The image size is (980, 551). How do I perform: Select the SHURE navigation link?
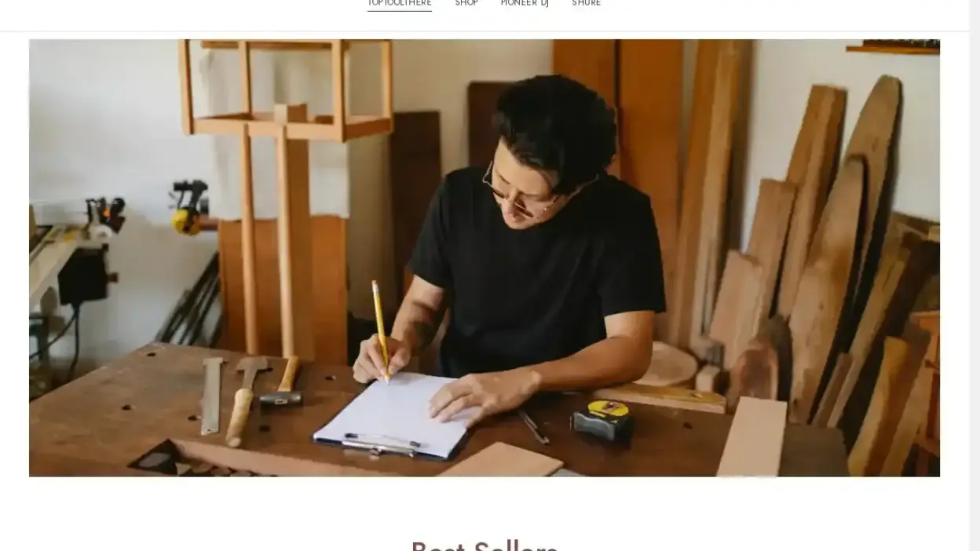pos(587,3)
